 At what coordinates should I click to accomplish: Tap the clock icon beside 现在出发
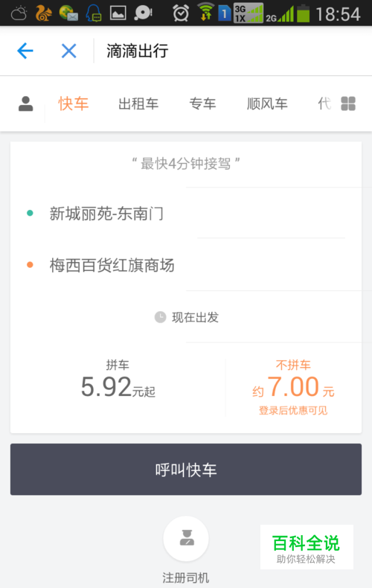[x=161, y=317]
